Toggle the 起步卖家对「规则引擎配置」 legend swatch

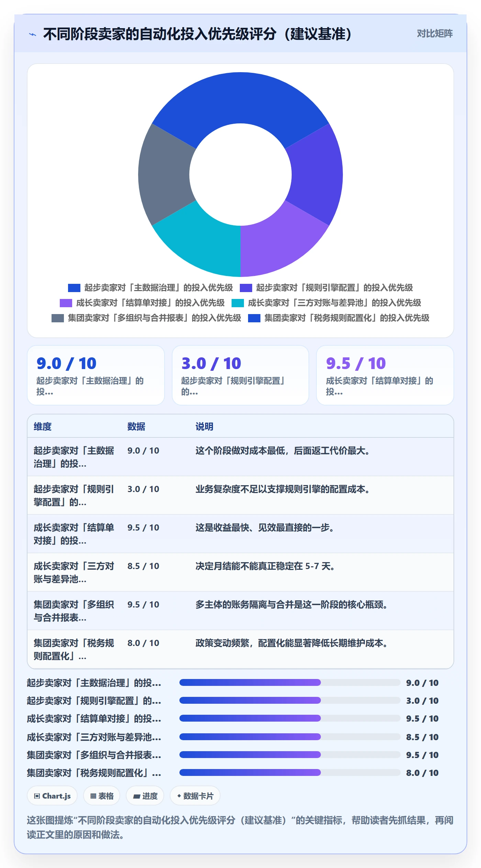click(x=246, y=288)
